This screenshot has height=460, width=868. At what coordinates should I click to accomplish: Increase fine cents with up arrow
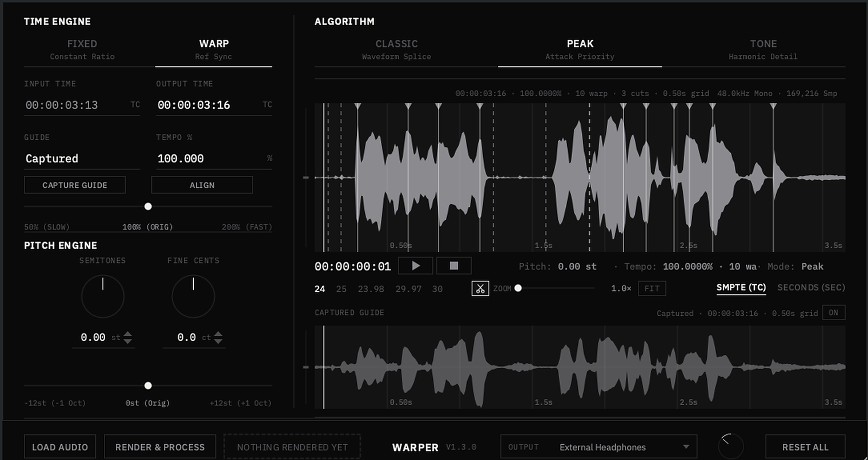[x=218, y=334]
